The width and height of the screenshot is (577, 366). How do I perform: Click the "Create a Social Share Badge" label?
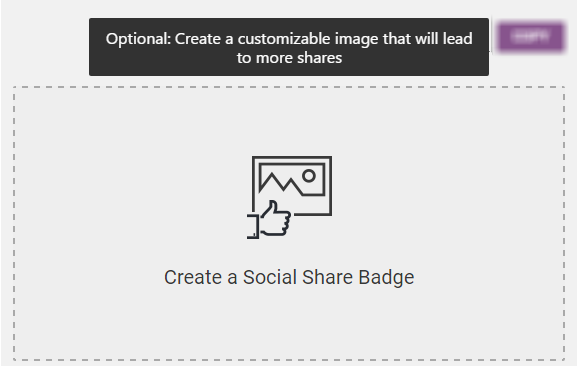pos(289,277)
